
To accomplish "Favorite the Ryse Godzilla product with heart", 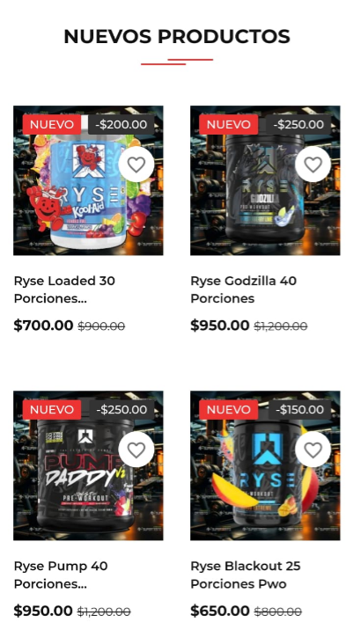I will click(x=313, y=165).
